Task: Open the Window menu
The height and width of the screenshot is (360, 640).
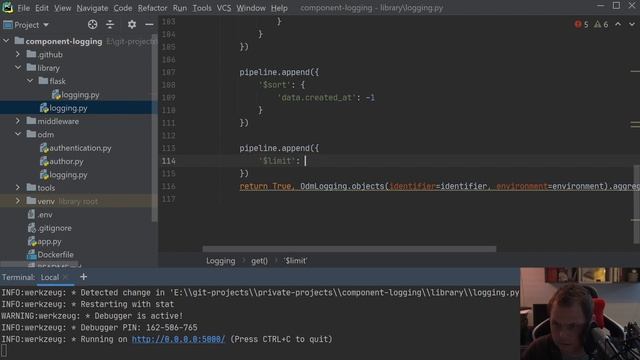Action: click(x=251, y=8)
